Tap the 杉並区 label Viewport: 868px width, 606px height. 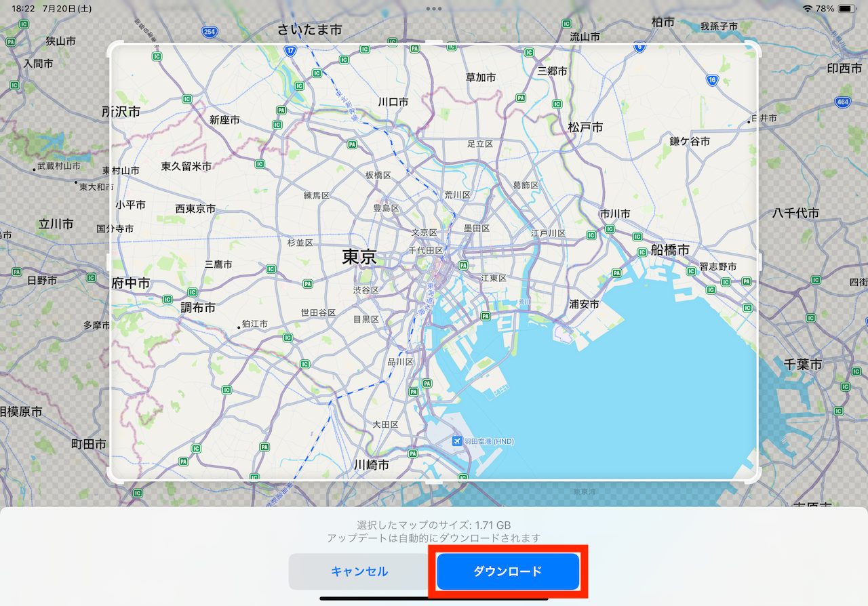300,243
